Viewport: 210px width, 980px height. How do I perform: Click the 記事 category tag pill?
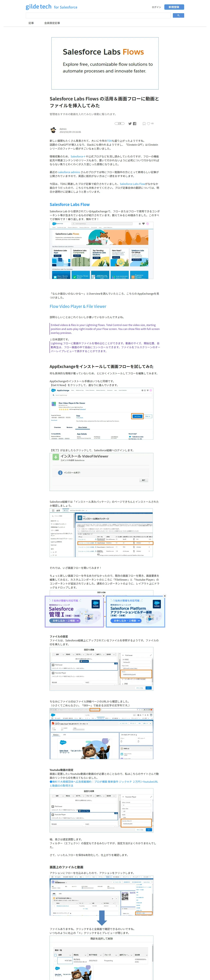click(x=120, y=124)
